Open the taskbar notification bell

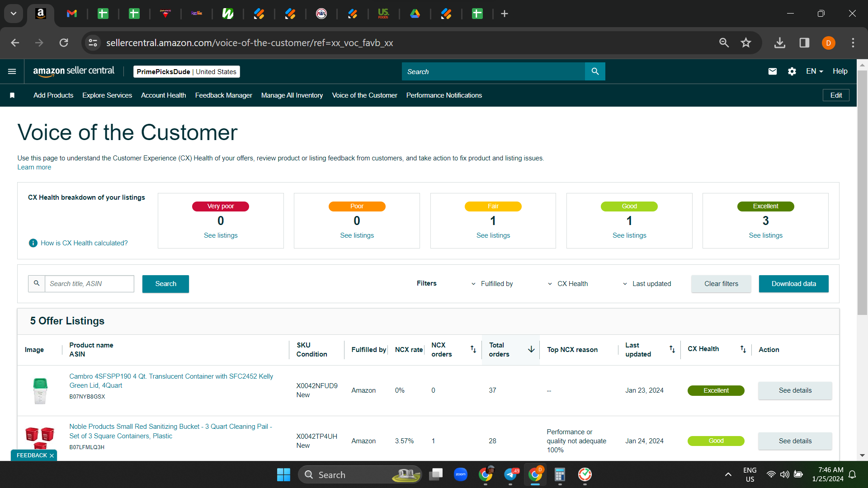coord(852,474)
